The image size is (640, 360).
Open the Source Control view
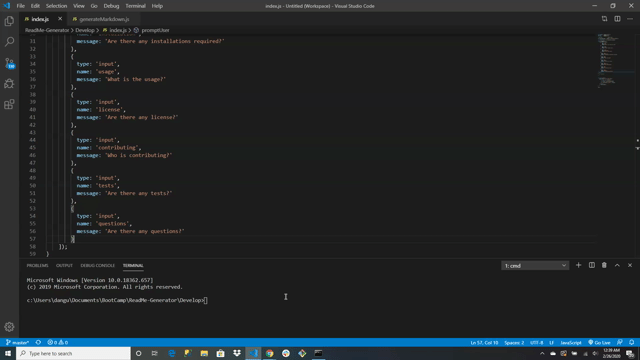[9, 63]
